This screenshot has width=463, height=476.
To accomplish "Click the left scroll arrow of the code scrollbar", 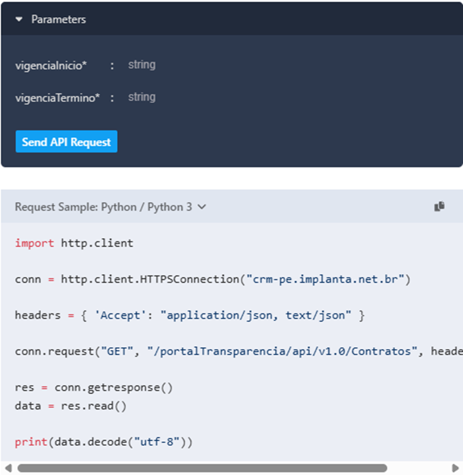I will coord(7,468).
